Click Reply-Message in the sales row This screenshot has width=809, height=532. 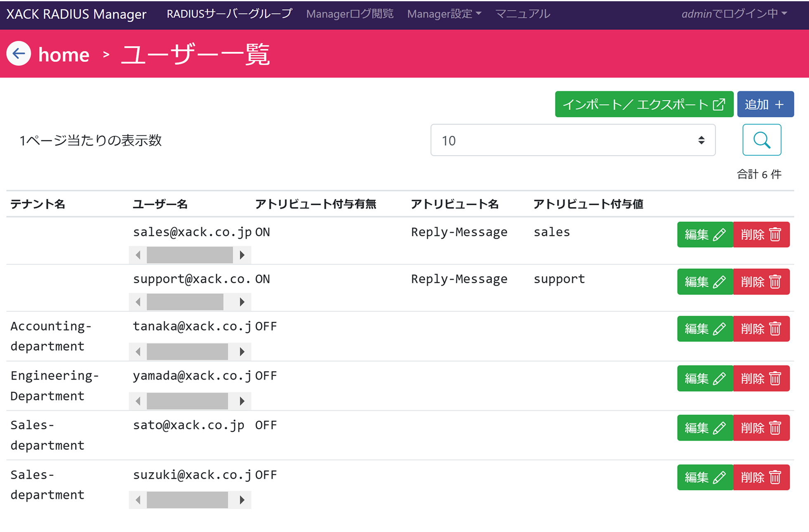point(459,232)
